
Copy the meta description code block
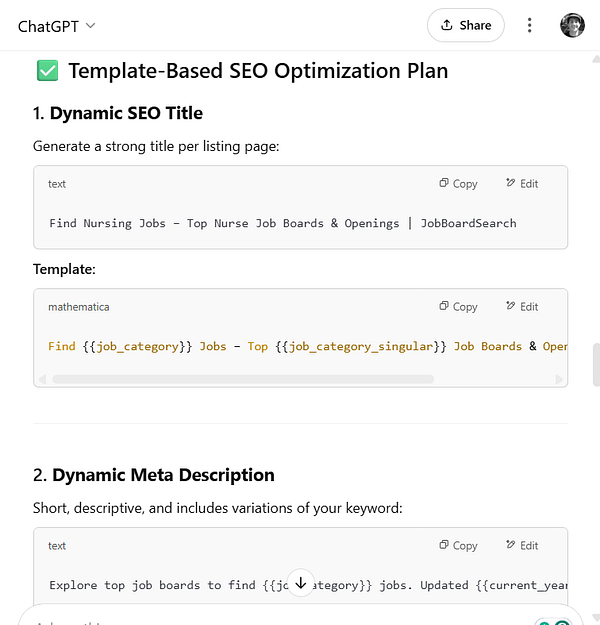tap(458, 546)
